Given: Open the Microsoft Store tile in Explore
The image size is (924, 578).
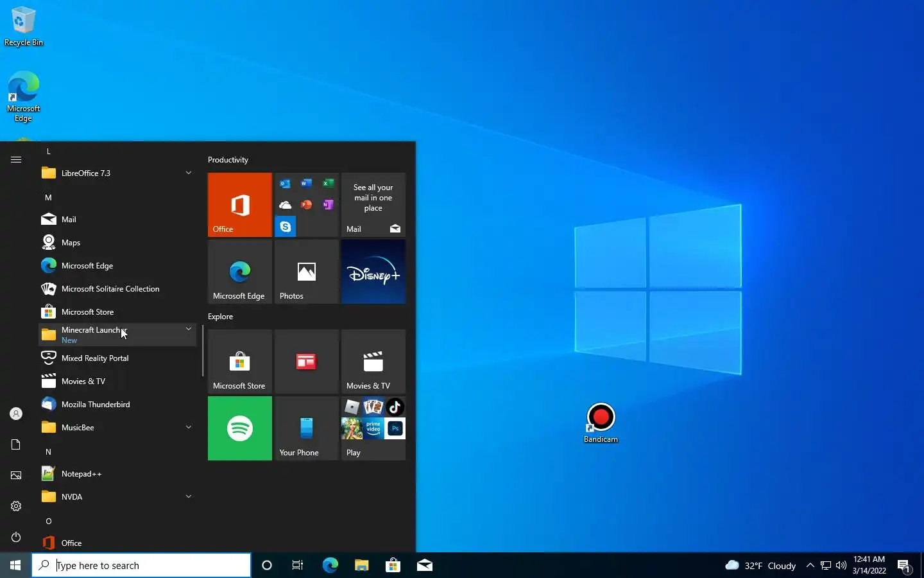Looking at the screenshot, I should pos(240,362).
